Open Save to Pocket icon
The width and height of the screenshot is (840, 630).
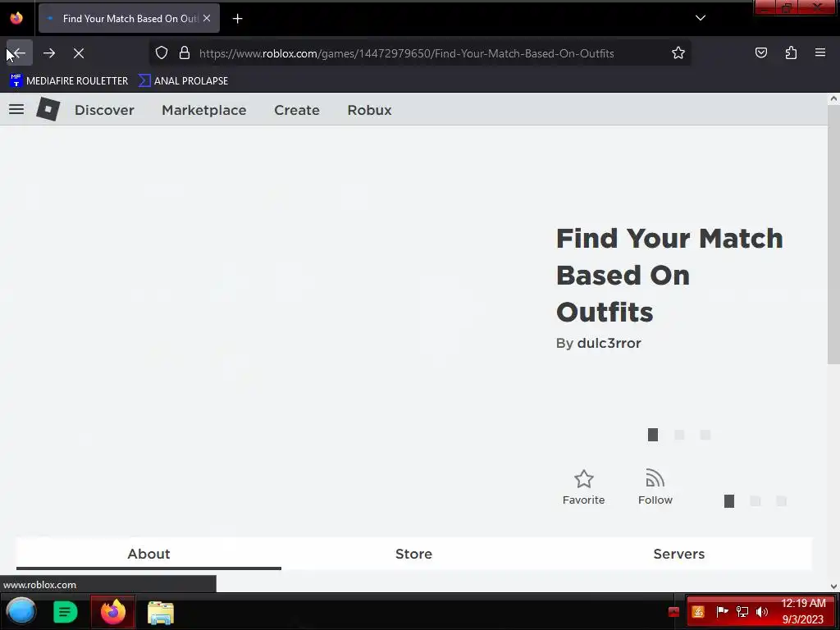tap(760, 53)
